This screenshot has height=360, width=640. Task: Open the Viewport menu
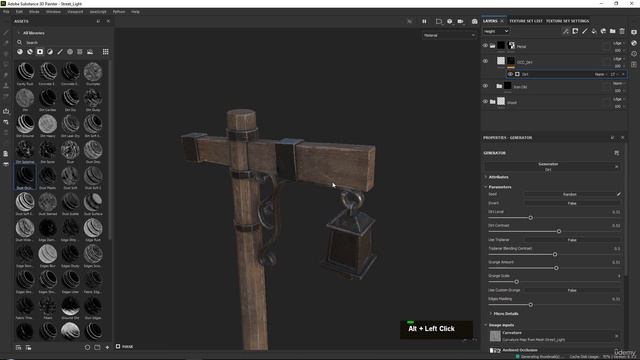pyautogui.click(x=75, y=12)
